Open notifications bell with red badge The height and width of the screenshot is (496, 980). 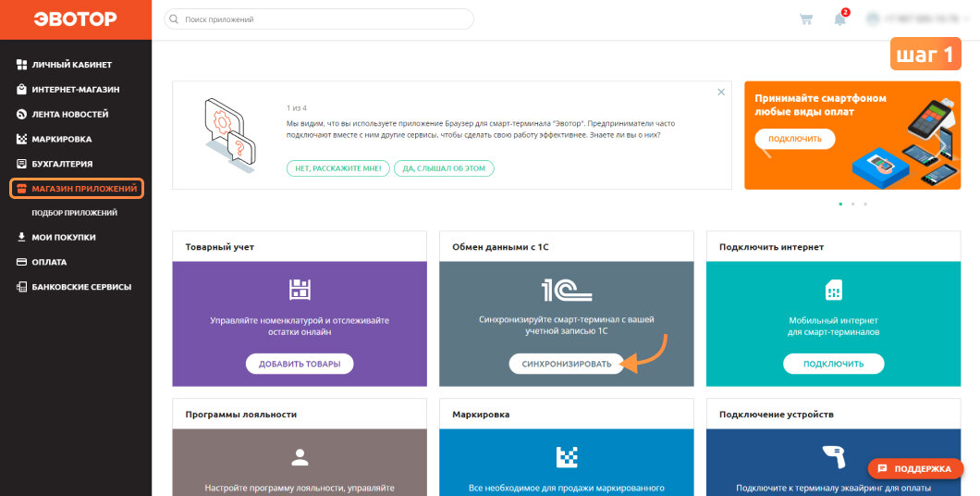click(x=841, y=18)
